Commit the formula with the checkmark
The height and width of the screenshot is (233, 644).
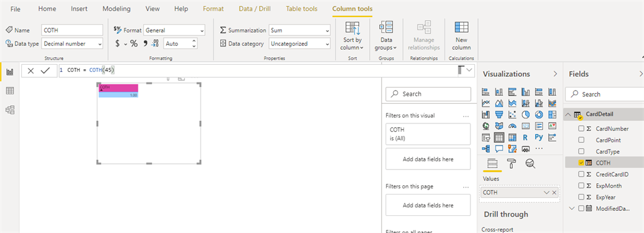[x=45, y=71]
